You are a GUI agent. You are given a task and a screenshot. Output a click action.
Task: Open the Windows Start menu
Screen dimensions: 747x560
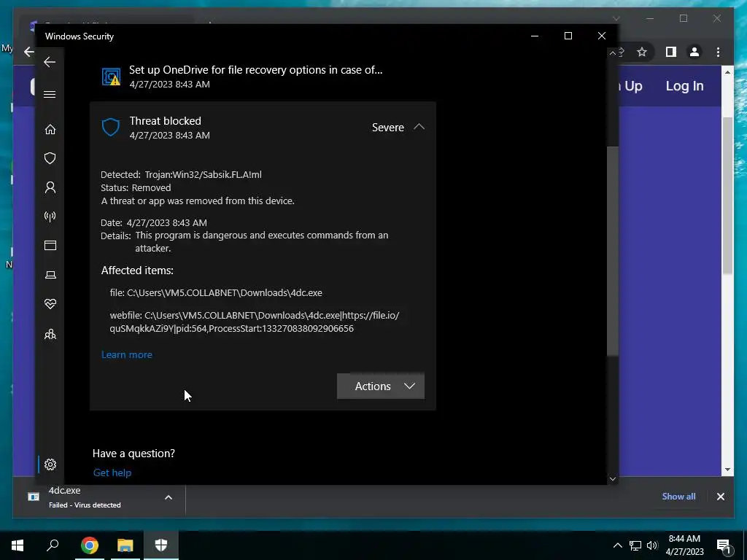pyautogui.click(x=18, y=545)
